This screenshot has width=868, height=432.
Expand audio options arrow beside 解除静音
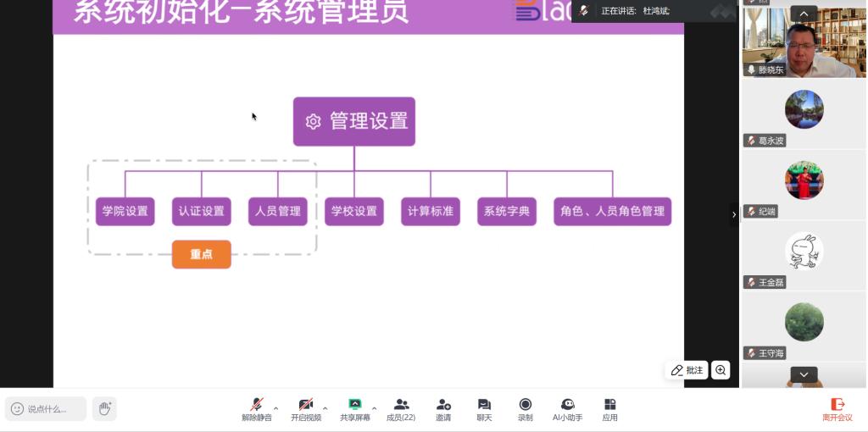(276, 408)
